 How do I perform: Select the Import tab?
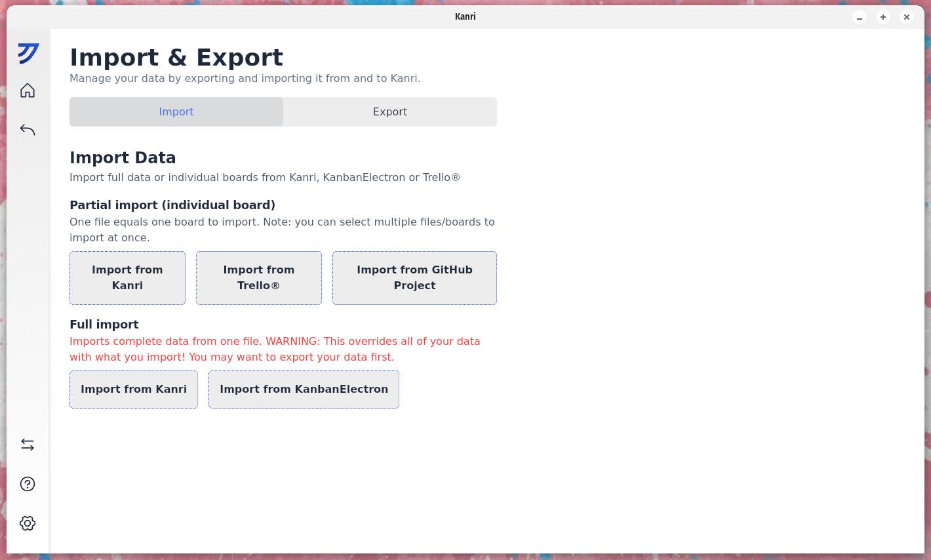(176, 111)
